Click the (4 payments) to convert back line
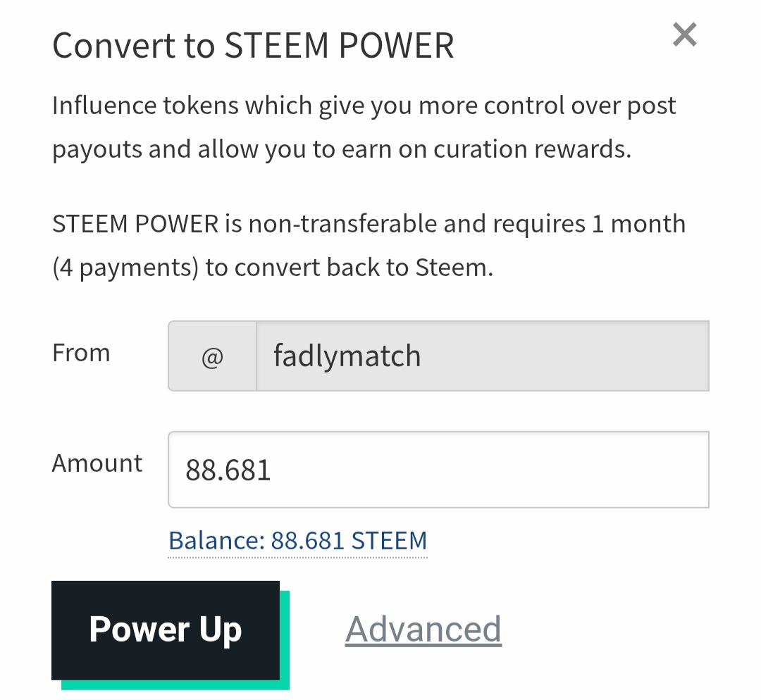Viewport: 761px width, 700px height. point(272,268)
